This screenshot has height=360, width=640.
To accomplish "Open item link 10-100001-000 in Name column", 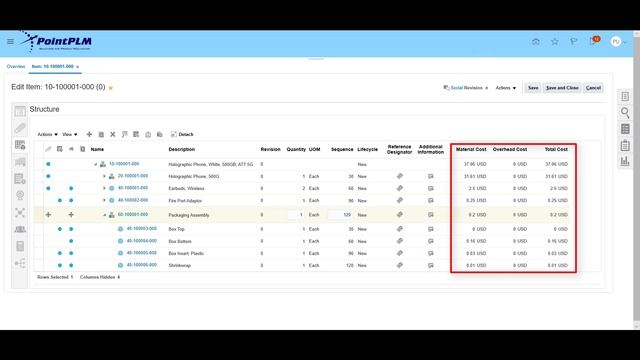I will (124, 164).
